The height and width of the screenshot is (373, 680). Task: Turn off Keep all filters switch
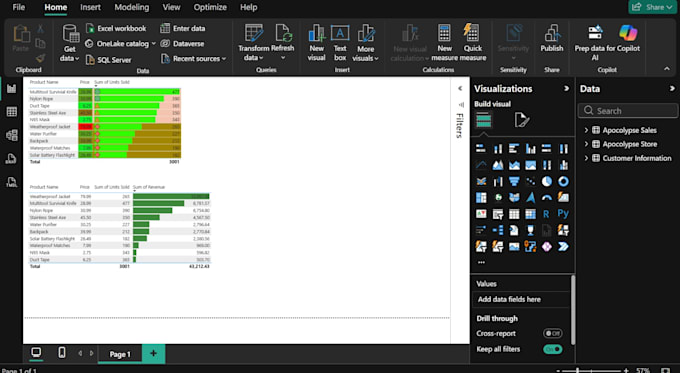pyautogui.click(x=553, y=349)
